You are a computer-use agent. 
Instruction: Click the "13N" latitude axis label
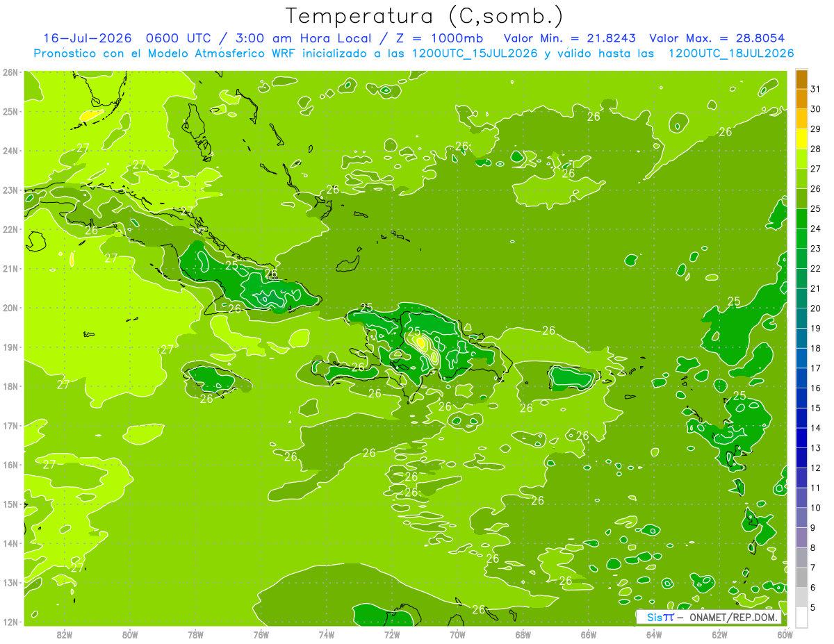click(10, 582)
